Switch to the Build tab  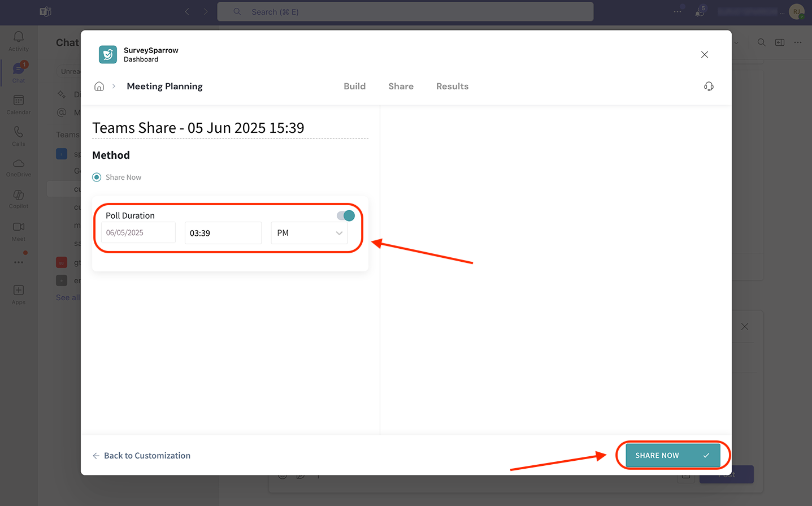tap(354, 87)
